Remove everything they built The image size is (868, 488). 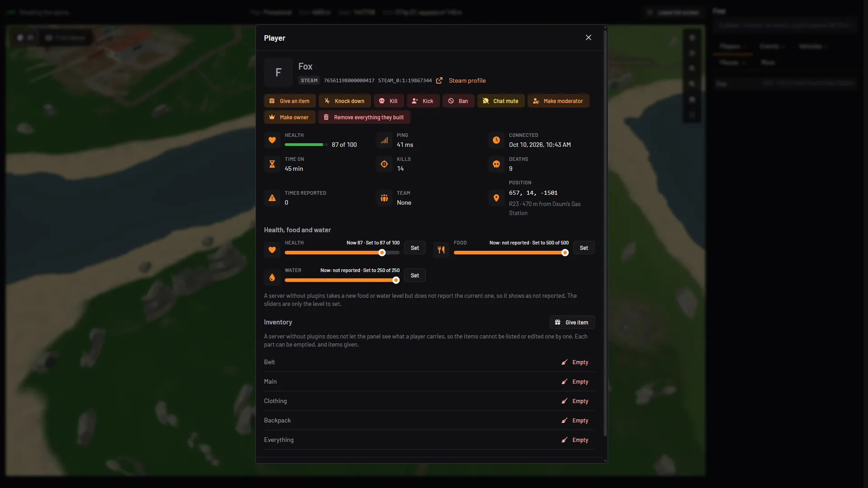pos(364,117)
